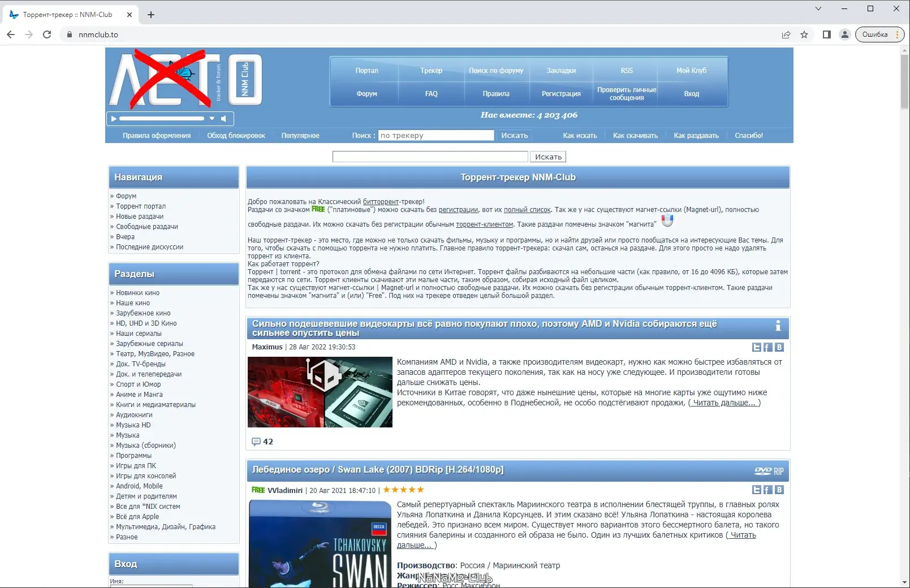The width and height of the screenshot is (910, 588).
Task: Click the magnet icon in the welcome text
Action: click(667, 221)
